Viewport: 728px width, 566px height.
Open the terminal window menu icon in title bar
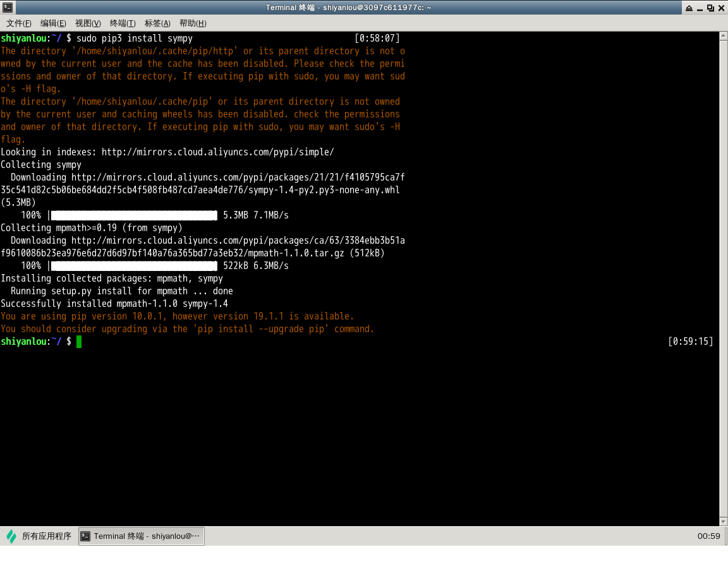tap(8, 8)
